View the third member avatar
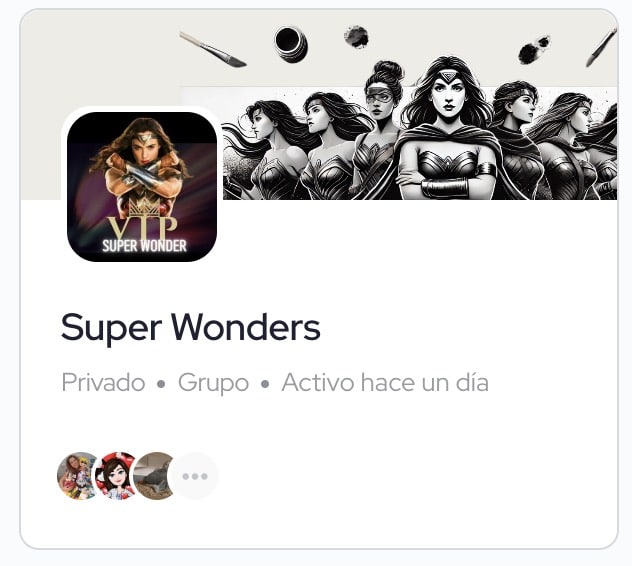Viewport: 632px width, 566px height. 153,476
